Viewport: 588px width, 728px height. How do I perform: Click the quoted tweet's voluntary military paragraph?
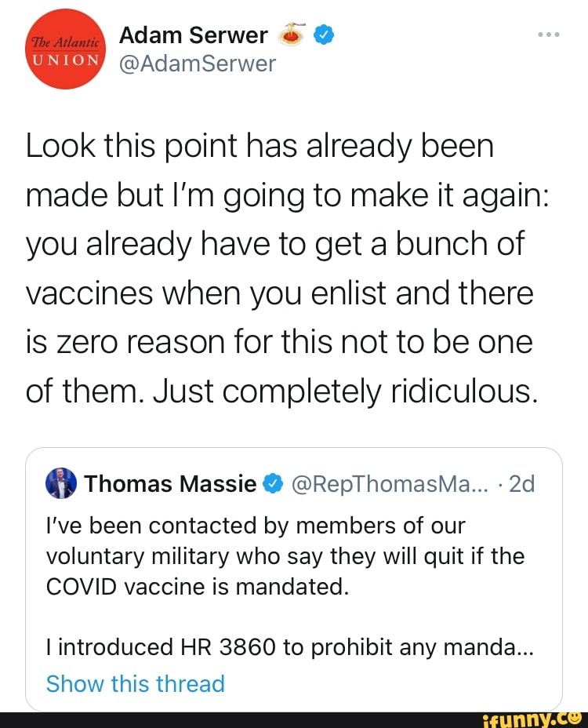[285, 556]
